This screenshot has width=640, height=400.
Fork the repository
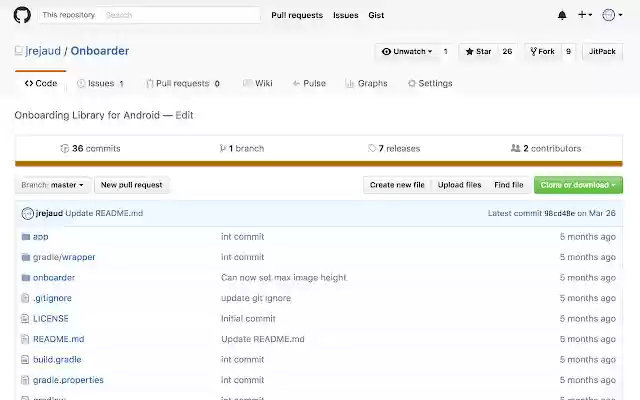point(542,51)
